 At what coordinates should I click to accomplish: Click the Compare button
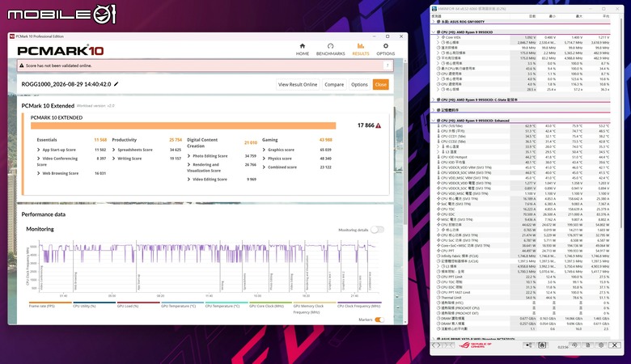pos(334,84)
